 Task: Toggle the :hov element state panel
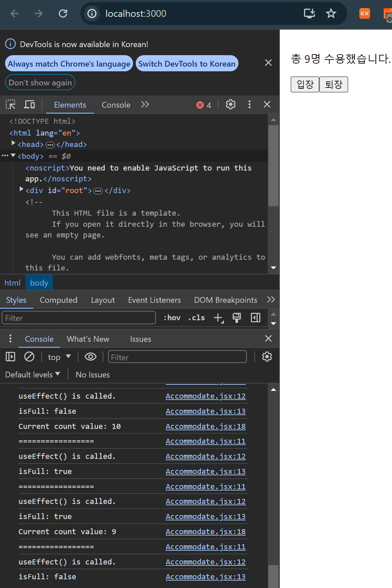pos(172,318)
